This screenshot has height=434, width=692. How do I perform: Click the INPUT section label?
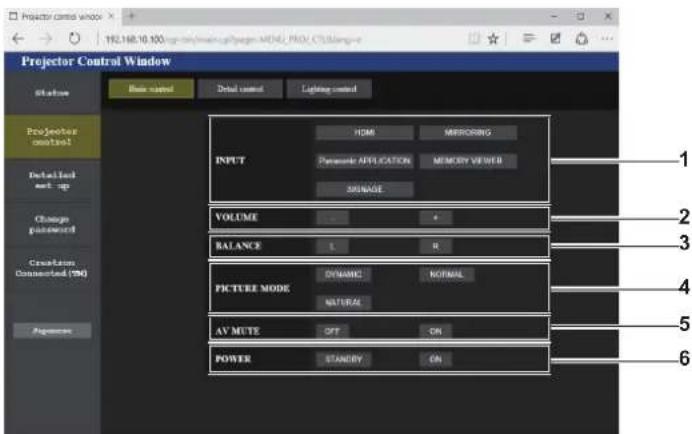[230, 160]
